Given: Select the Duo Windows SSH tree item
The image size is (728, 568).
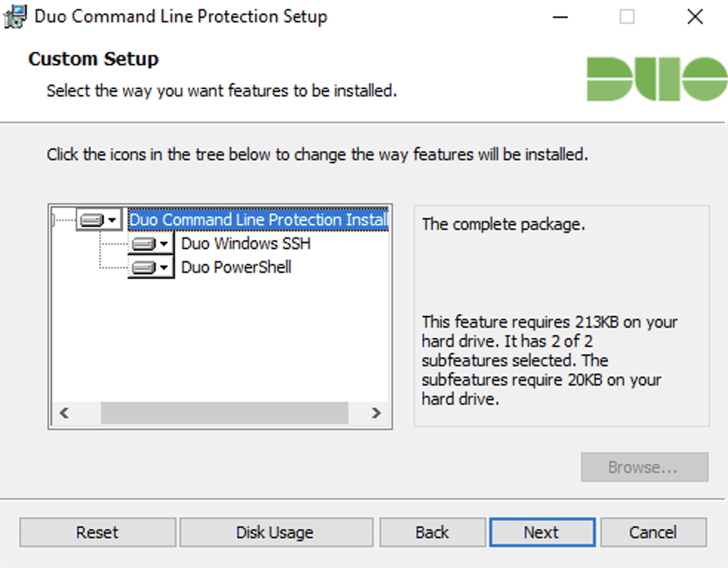Looking at the screenshot, I should tap(245, 243).
